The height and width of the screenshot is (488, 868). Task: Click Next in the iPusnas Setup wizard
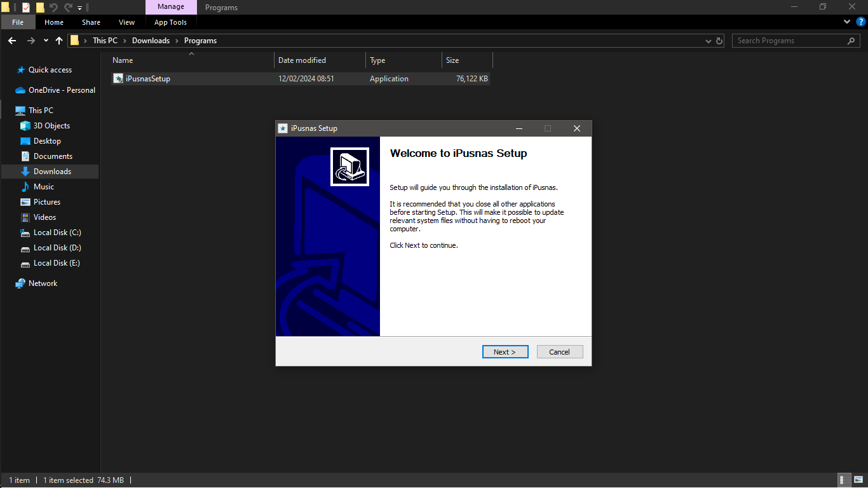click(505, 352)
